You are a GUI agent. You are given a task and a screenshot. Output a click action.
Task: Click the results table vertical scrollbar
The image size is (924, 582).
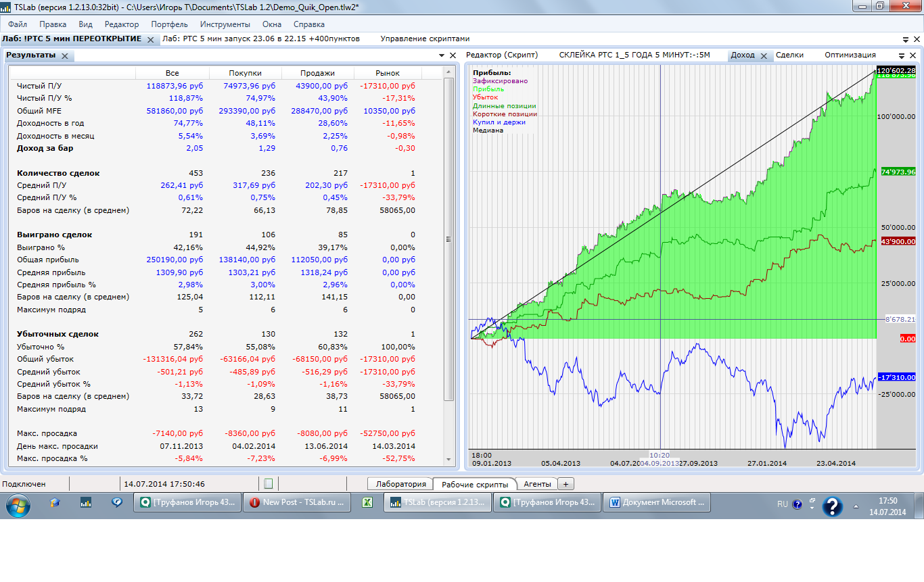pos(448,238)
